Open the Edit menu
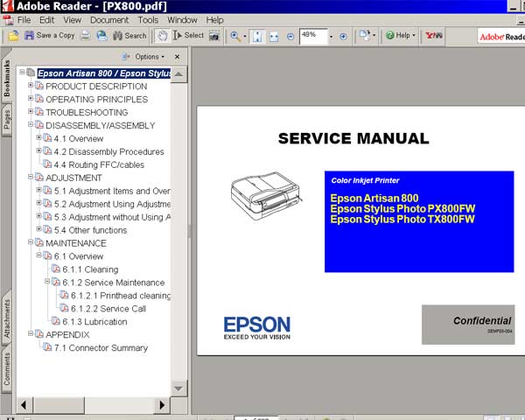525x420 pixels. [x=47, y=20]
